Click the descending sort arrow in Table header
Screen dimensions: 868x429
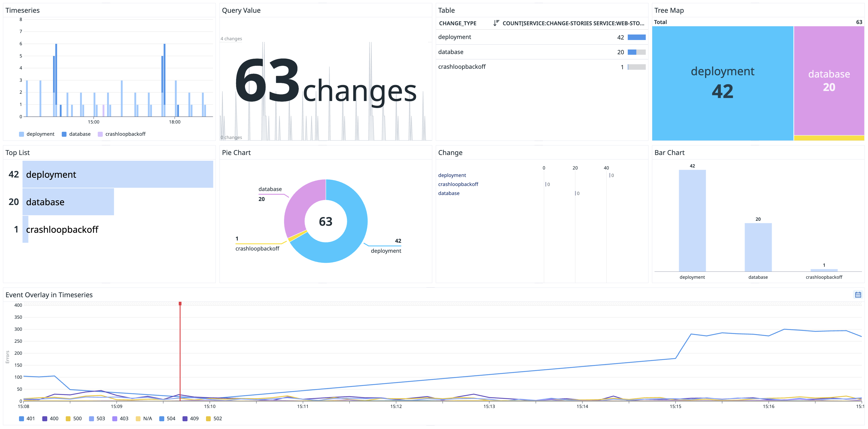(x=496, y=23)
